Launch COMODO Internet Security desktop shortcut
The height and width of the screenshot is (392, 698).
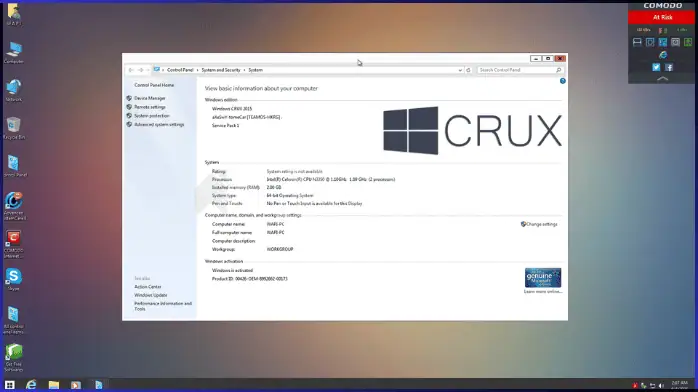coord(14,244)
